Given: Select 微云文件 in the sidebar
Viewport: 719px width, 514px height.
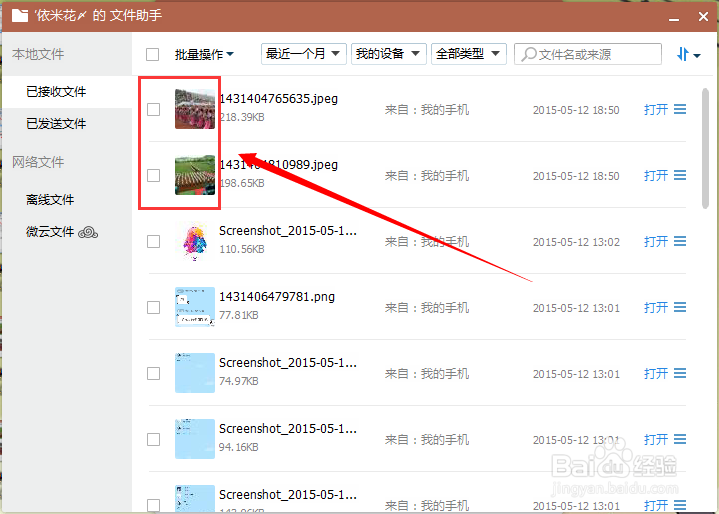Looking at the screenshot, I should [50, 232].
